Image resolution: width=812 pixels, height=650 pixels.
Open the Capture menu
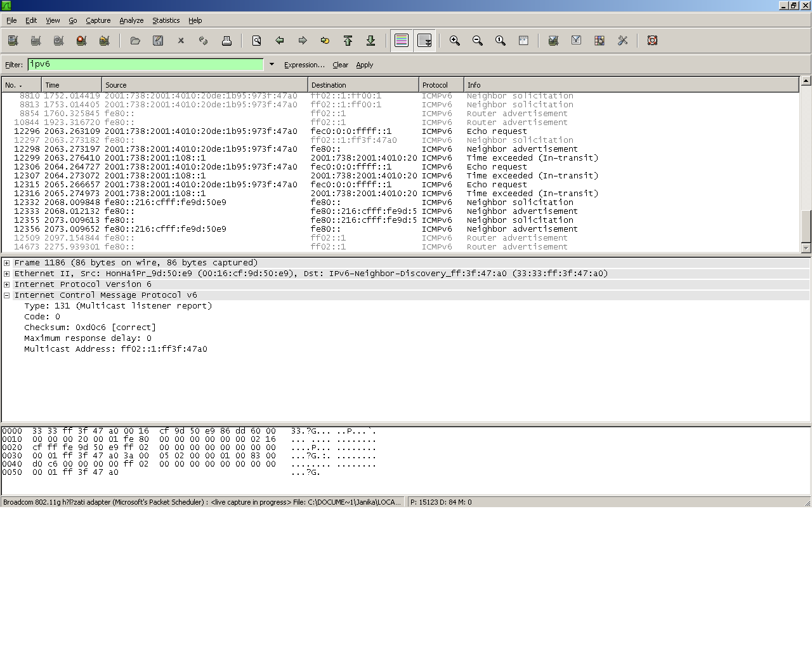[98, 20]
